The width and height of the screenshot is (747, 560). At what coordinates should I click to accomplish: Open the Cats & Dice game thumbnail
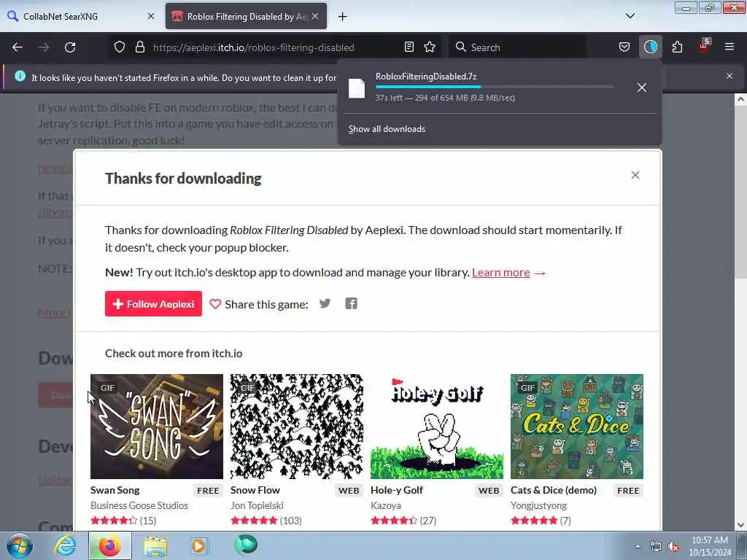point(577,426)
